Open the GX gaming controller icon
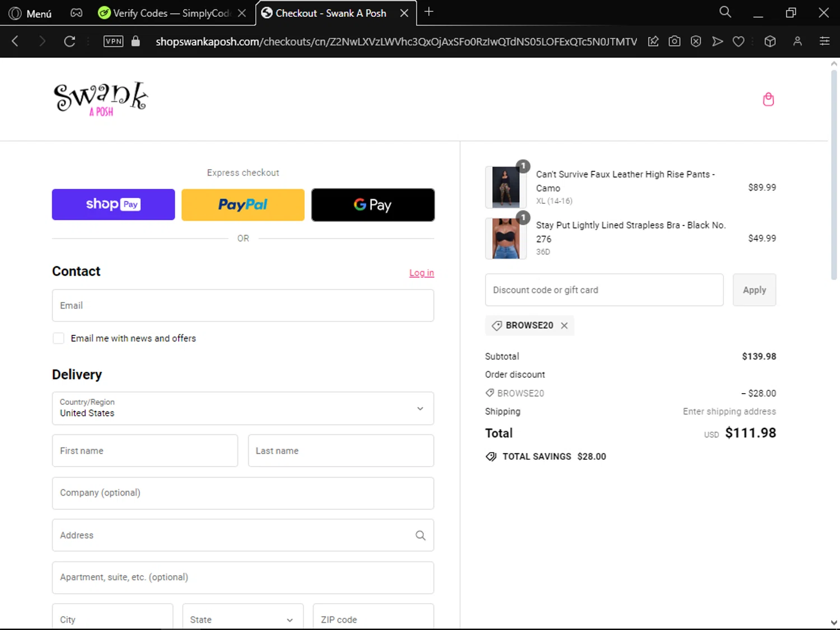This screenshot has height=630, width=840. coord(76,12)
